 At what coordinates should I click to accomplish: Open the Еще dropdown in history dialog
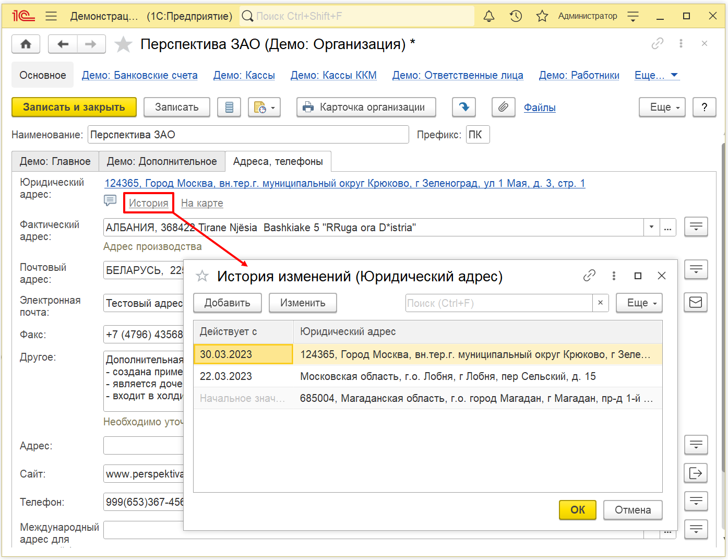tap(639, 303)
